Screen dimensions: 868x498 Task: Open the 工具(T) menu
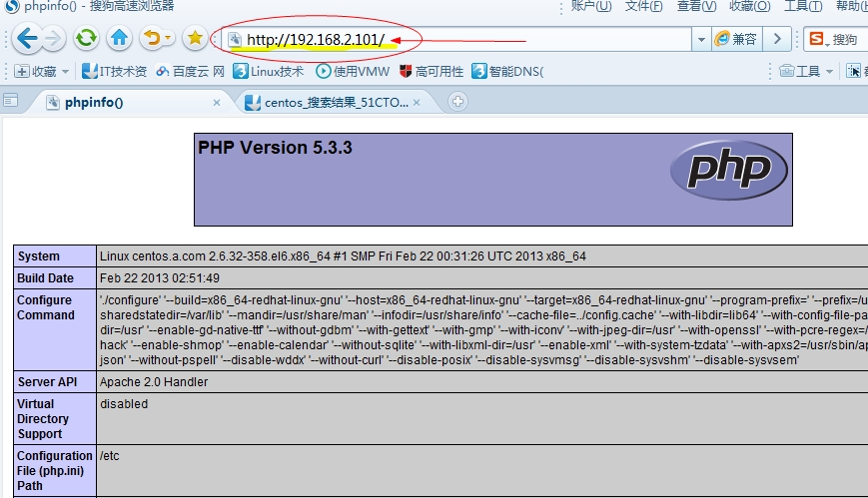pos(803,6)
